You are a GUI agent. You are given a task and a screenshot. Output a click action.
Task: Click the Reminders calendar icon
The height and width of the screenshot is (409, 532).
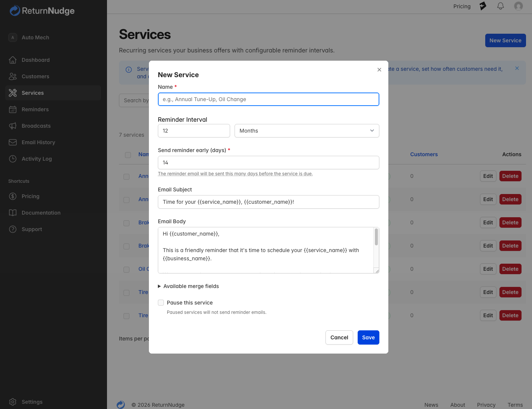point(13,109)
